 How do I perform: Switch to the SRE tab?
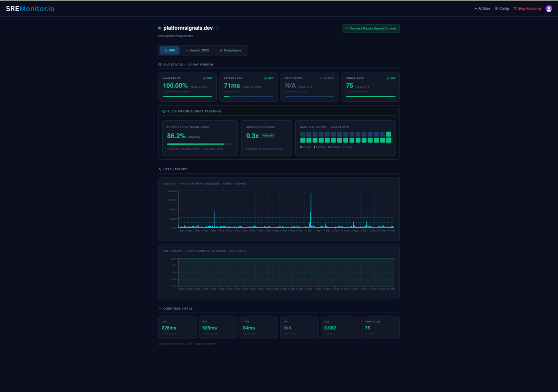click(170, 50)
